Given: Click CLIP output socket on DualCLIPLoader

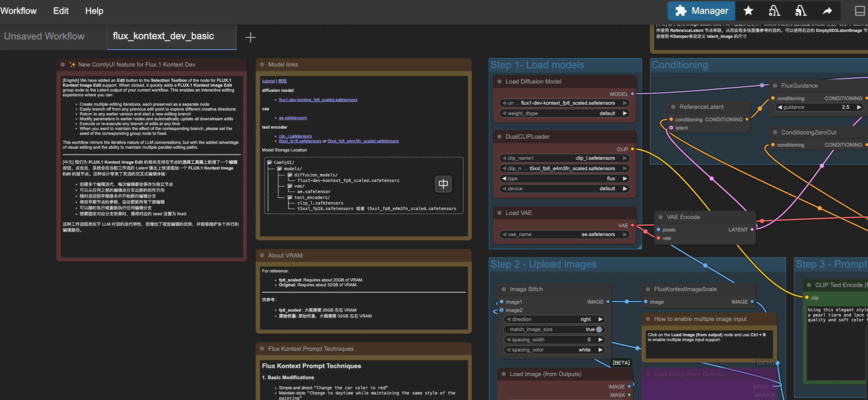Looking at the screenshot, I should [632, 149].
